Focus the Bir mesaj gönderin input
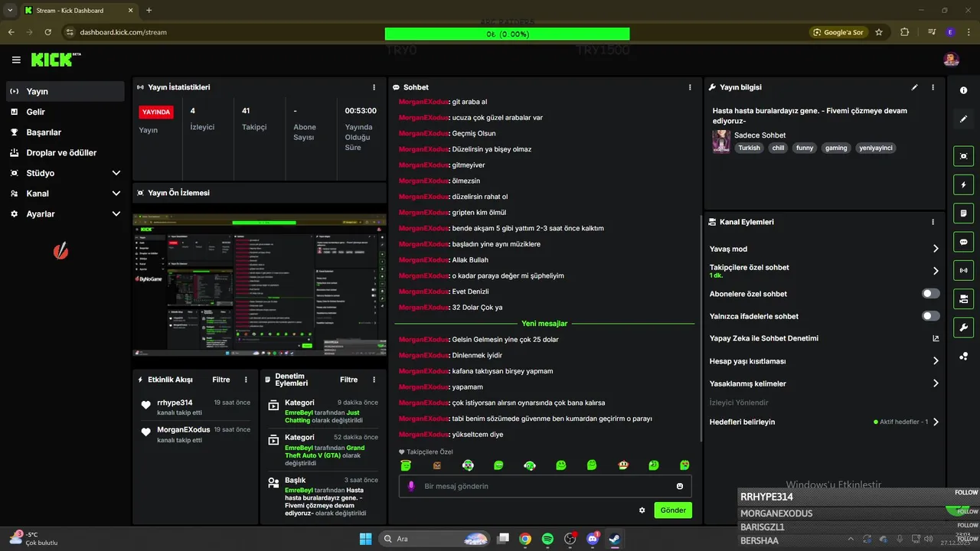This screenshot has height=551, width=980. point(545,486)
